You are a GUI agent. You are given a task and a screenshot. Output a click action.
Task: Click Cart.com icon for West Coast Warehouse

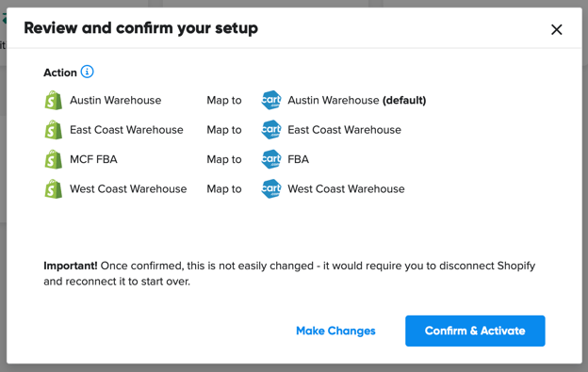[271, 188]
